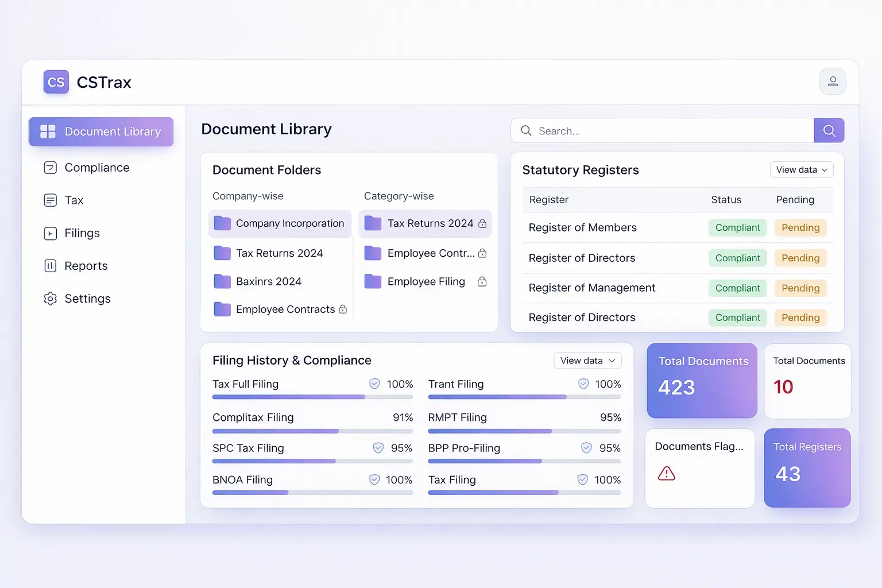Click the user profile icon
The height and width of the screenshot is (588, 882).
(832, 82)
